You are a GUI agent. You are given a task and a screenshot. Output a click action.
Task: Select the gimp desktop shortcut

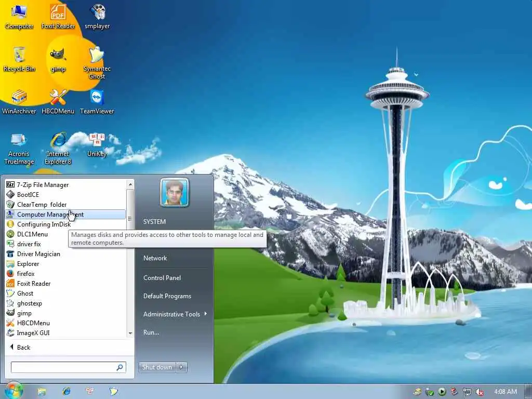[x=58, y=59]
